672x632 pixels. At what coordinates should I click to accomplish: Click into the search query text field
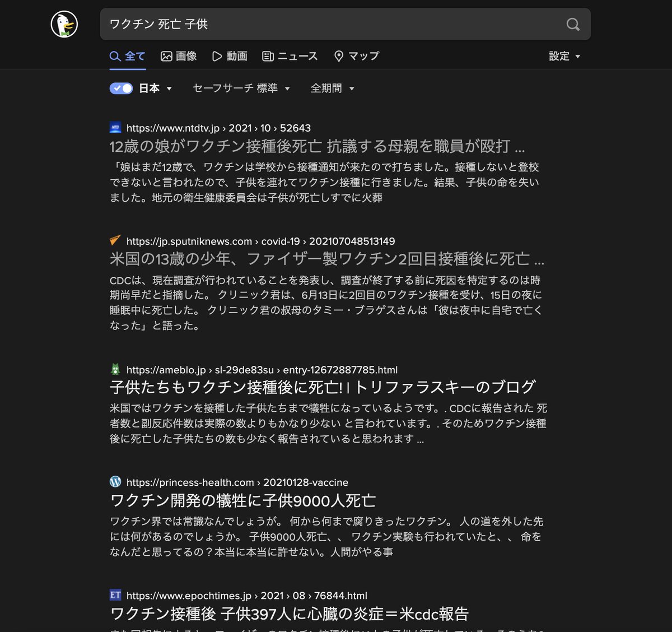[330, 24]
